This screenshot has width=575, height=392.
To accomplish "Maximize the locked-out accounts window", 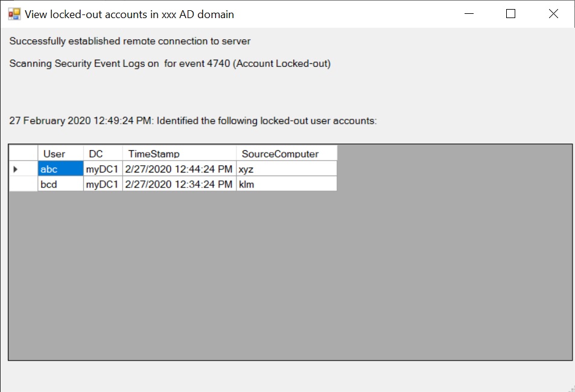I will click(511, 14).
